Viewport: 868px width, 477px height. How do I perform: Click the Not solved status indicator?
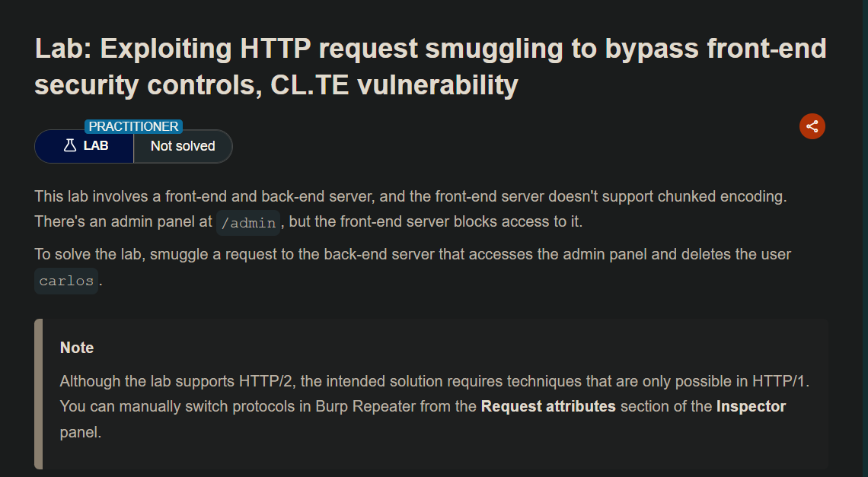(x=183, y=146)
